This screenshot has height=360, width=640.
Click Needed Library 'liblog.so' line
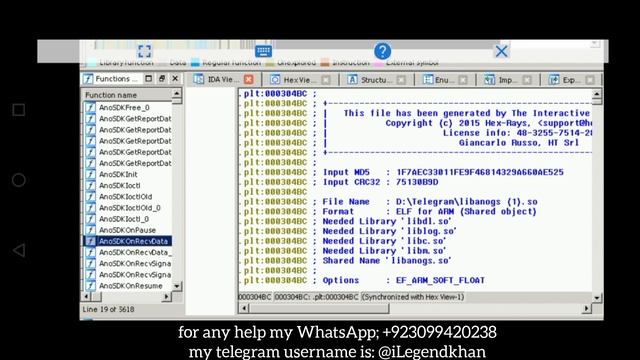[389, 231]
